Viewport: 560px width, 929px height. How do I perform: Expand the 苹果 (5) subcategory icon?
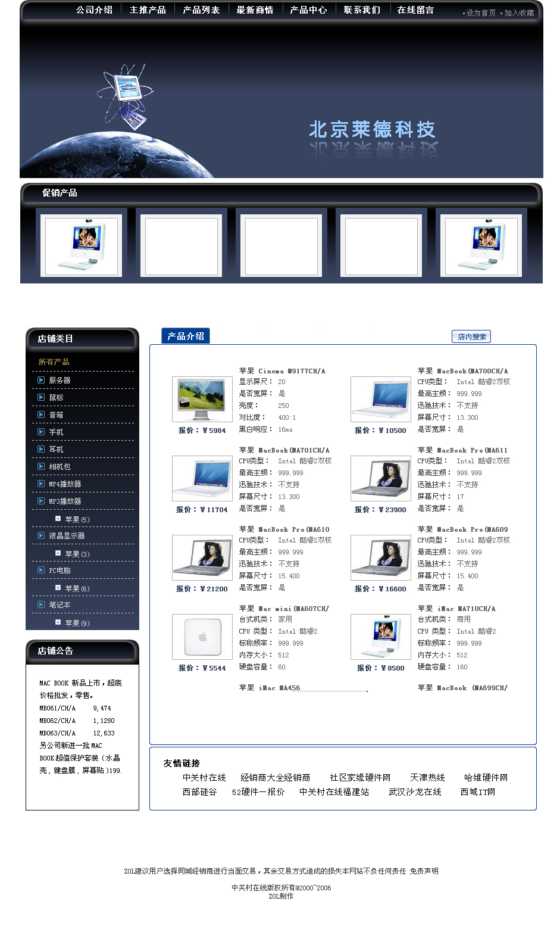[x=58, y=519]
